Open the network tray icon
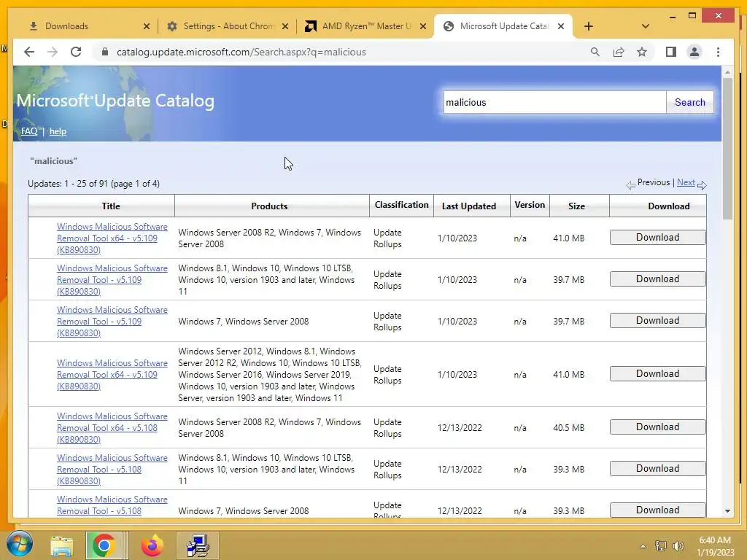The height and width of the screenshot is (560, 747). (x=660, y=545)
